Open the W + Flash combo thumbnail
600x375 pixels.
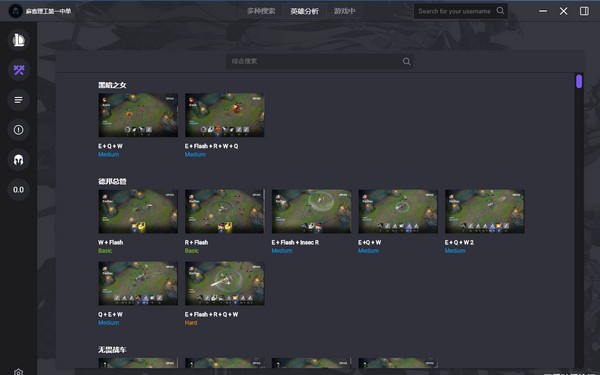[138, 211]
